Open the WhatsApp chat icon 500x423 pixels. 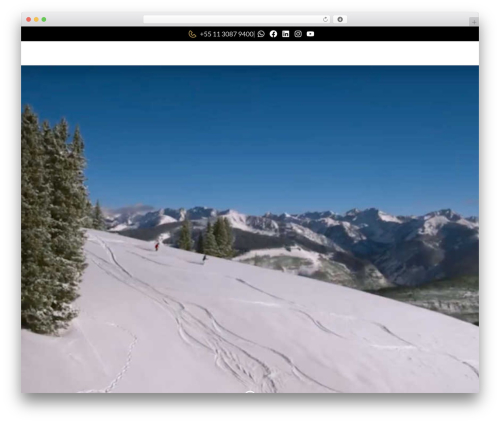(x=261, y=34)
